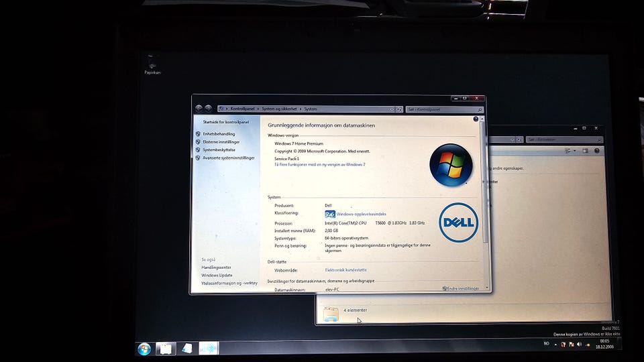The height and width of the screenshot is (362, 644).
Task: Click the first taskbar button after Start
Action: click(166, 349)
